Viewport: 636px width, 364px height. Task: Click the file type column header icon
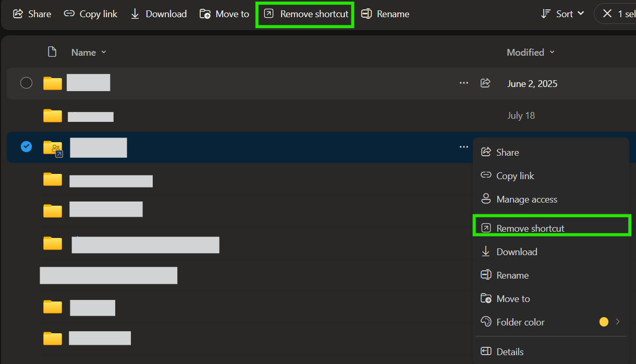(x=52, y=52)
